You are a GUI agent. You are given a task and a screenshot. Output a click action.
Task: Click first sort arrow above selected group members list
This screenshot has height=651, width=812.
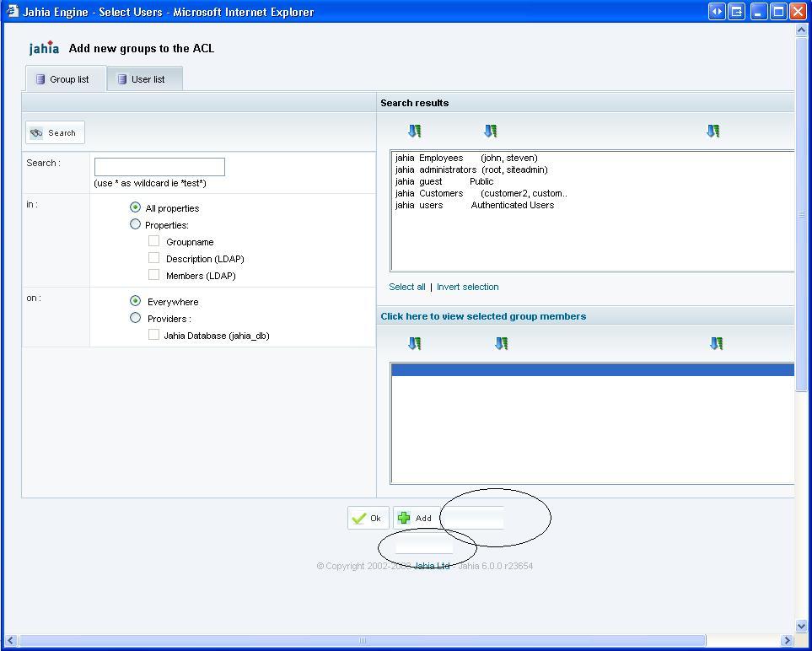click(414, 343)
